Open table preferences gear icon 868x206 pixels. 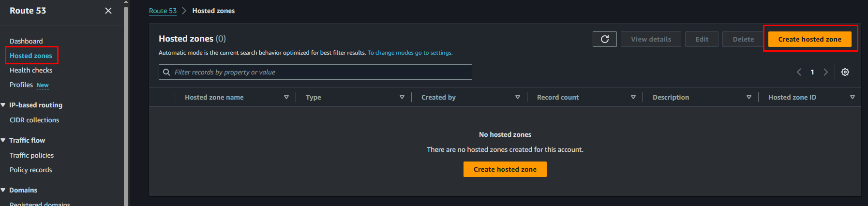pyautogui.click(x=845, y=72)
